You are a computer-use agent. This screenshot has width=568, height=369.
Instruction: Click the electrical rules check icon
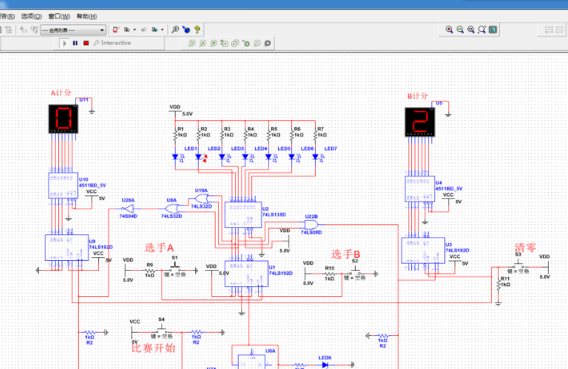[116, 30]
